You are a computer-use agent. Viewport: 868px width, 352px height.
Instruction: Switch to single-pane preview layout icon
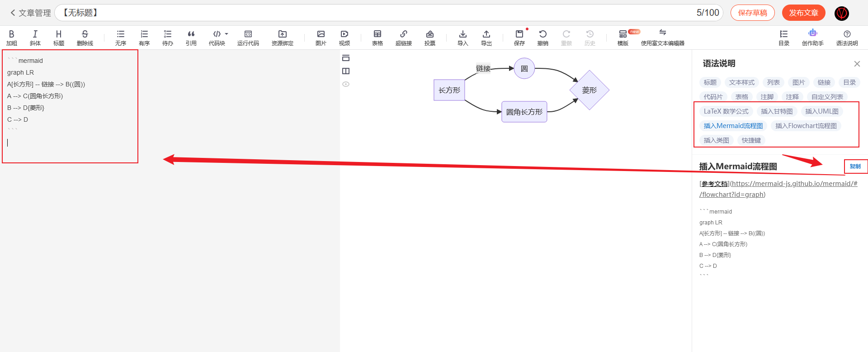pos(346,58)
